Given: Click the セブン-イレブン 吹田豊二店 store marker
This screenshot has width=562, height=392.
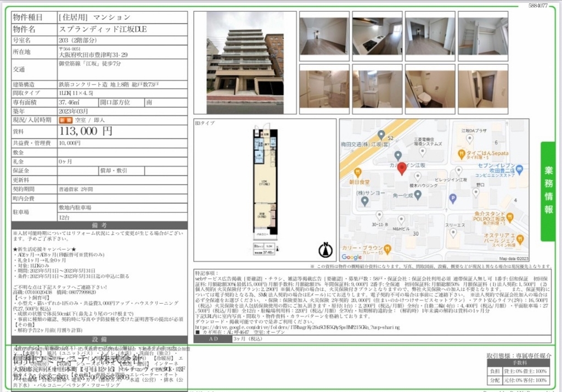Looking at the screenshot, I should (x=519, y=169).
